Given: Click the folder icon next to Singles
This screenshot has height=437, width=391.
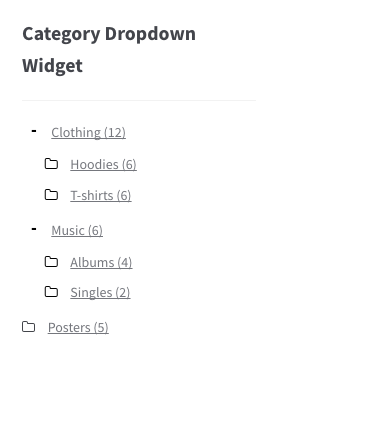Looking at the screenshot, I should pos(51,292).
